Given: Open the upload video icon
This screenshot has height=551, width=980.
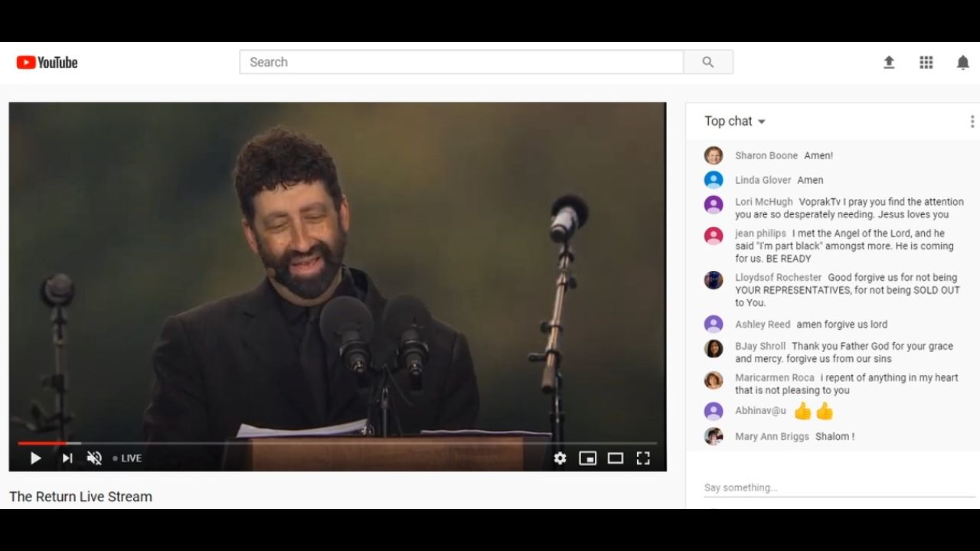Looking at the screenshot, I should 889,63.
